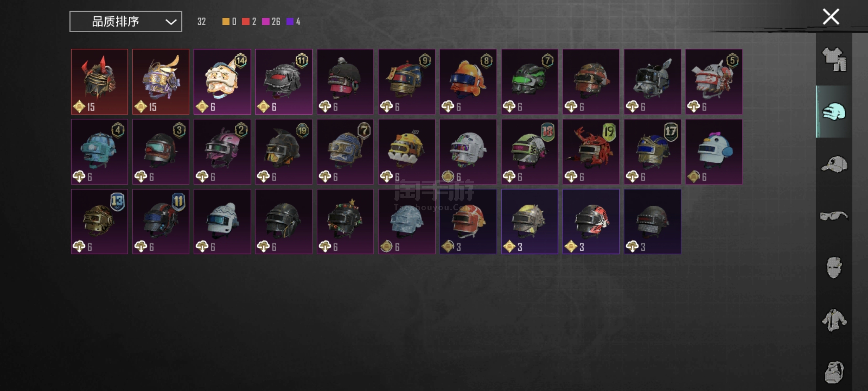This screenshot has width=868, height=391.
Task: Open the backpack category icon
Action: [x=834, y=372]
